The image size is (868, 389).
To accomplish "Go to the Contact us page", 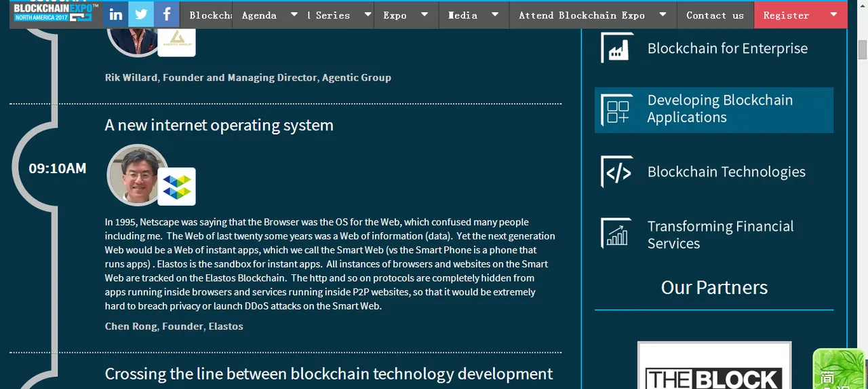I will (x=715, y=15).
